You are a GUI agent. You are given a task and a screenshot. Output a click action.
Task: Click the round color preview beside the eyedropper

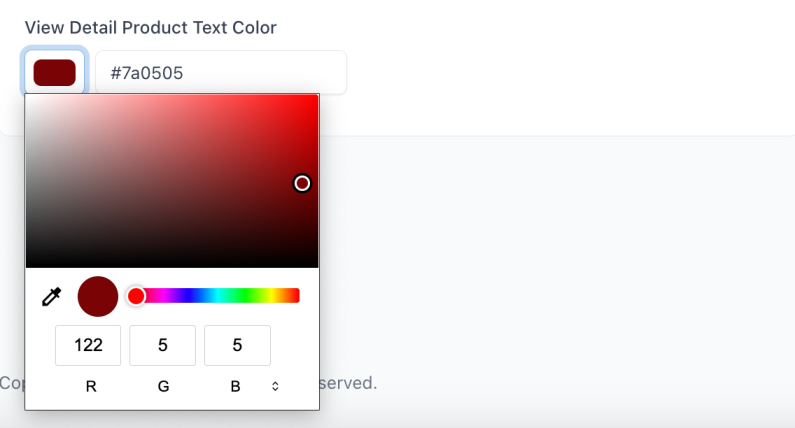click(98, 296)
